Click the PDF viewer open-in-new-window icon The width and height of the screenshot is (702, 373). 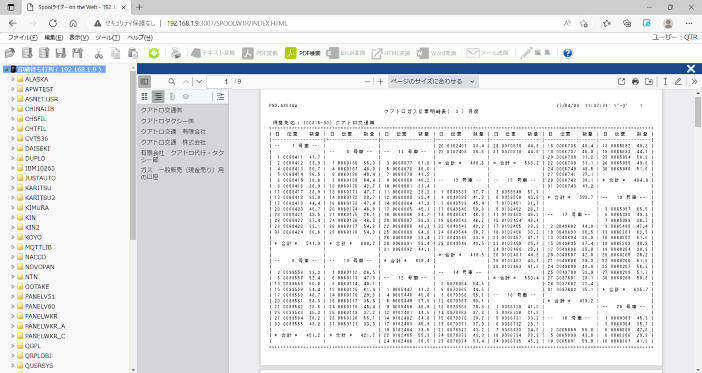click(621, 81)
